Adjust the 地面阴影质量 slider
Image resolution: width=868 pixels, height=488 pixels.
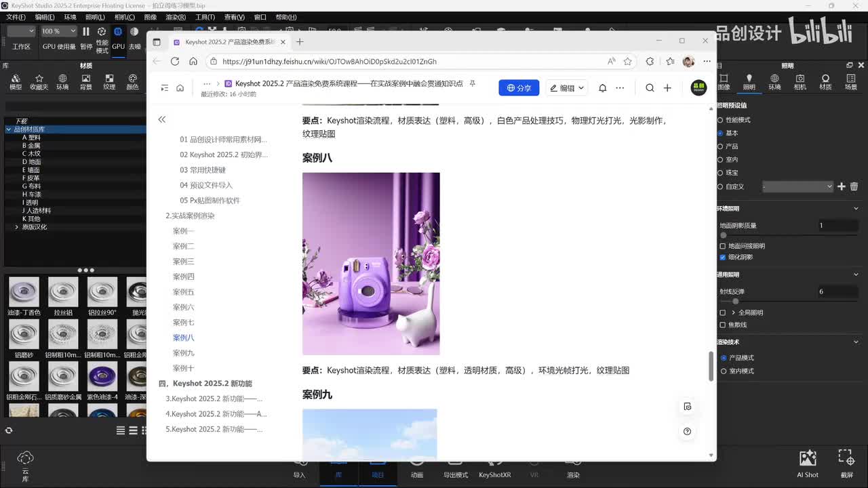point(723,235)
